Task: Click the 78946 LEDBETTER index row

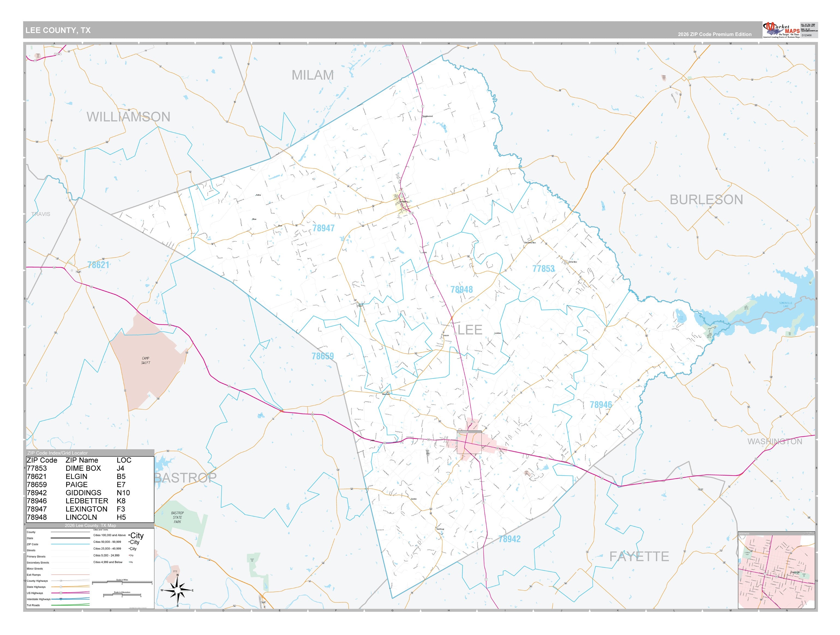Action: tap(90, 501)
